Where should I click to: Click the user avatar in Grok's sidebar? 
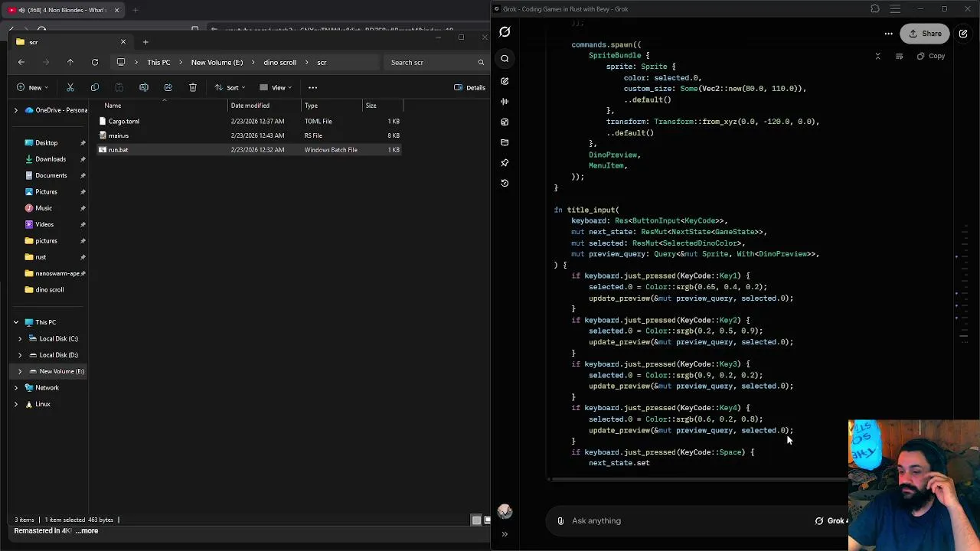click(505, 512)
